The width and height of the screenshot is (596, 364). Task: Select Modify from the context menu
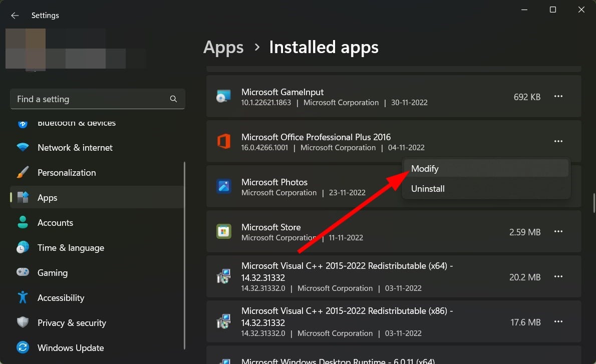[425, 169]
